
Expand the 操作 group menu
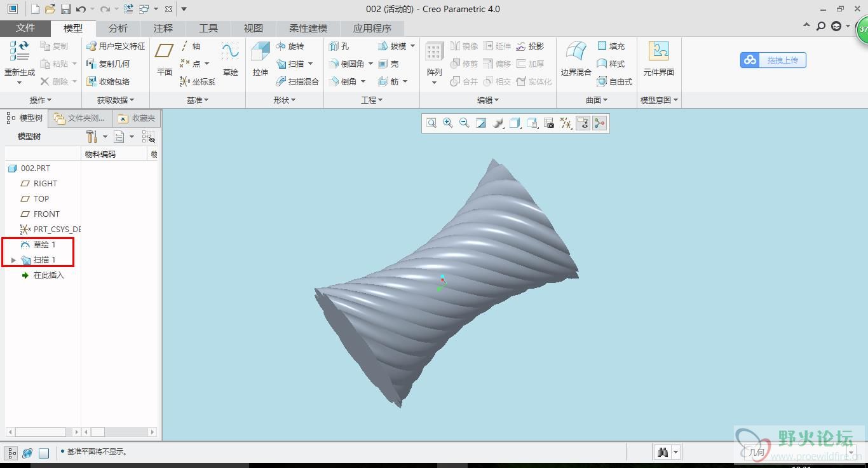pyautogui.click(x=41, y=100)
